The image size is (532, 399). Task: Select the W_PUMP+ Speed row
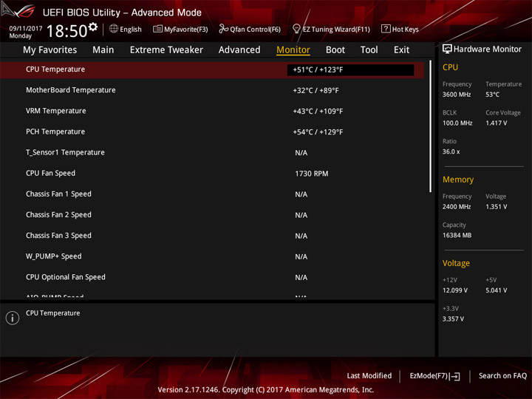[x=212, y=256]
